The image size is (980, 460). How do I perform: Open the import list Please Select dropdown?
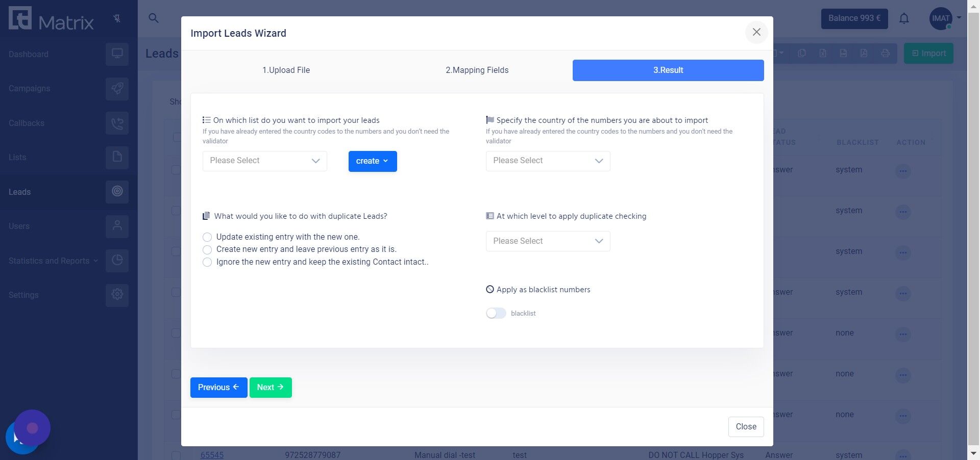pos(265,161)
